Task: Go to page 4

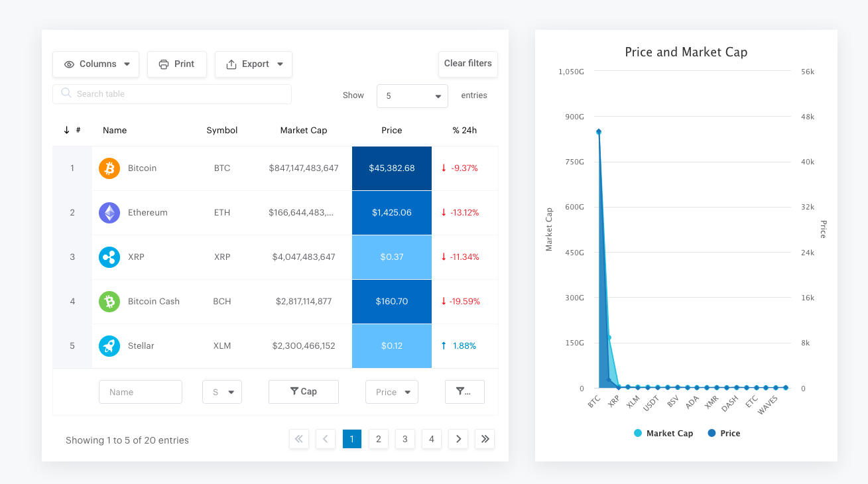Action: pyautogui.click(x=432, y=439)
